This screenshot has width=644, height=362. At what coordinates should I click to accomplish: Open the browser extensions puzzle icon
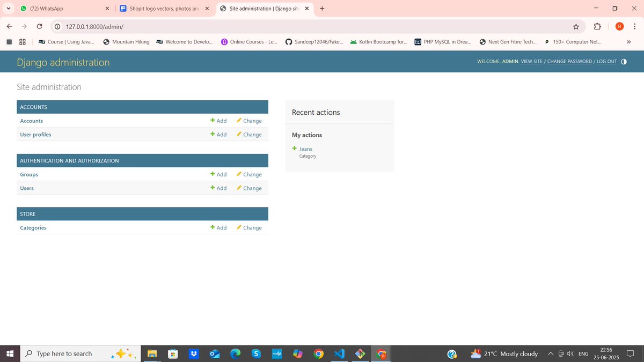[x=597, y=26]
